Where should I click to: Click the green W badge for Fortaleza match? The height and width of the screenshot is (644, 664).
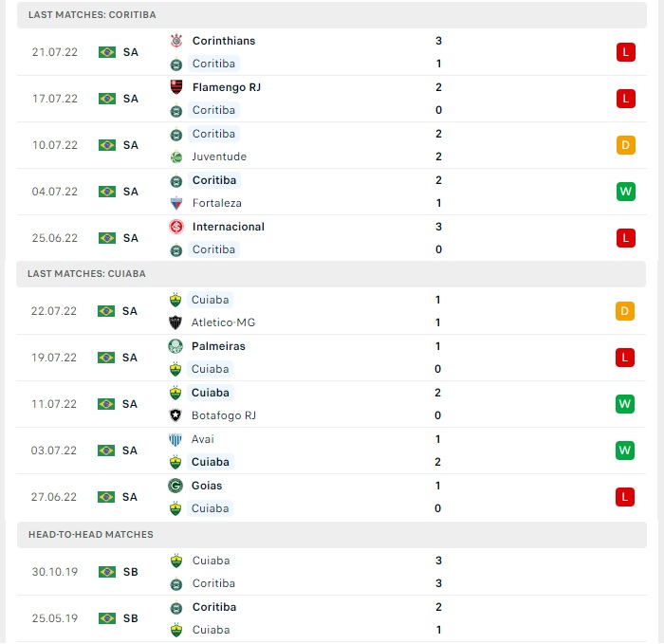point(626,192)
